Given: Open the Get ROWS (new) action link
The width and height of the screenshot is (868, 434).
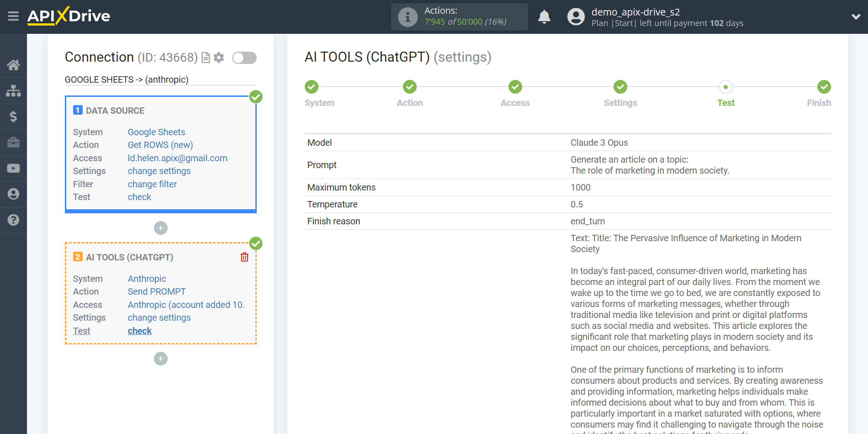Looking at the screenshot, I should pyautogui.click(x=160, y=145).
